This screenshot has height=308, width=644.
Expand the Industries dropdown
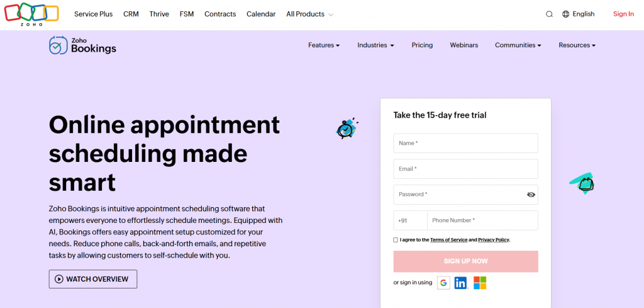[375, 45]
